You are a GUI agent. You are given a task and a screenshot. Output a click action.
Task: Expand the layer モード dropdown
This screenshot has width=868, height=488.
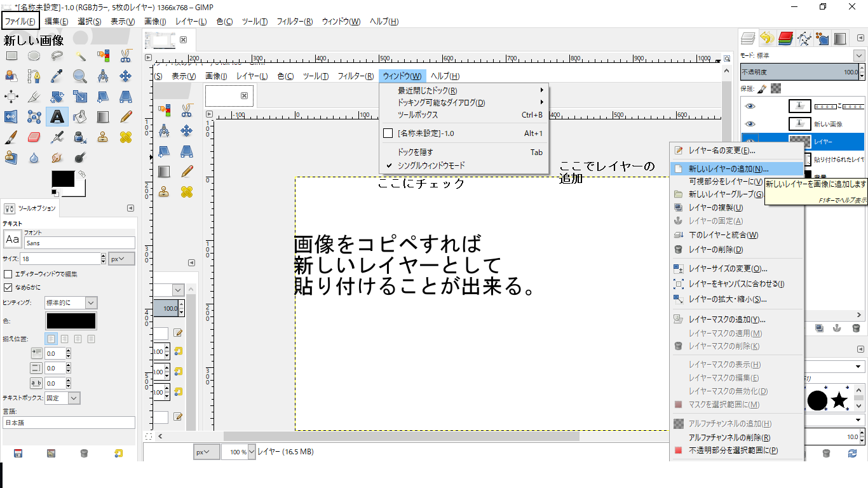[858, 56]
